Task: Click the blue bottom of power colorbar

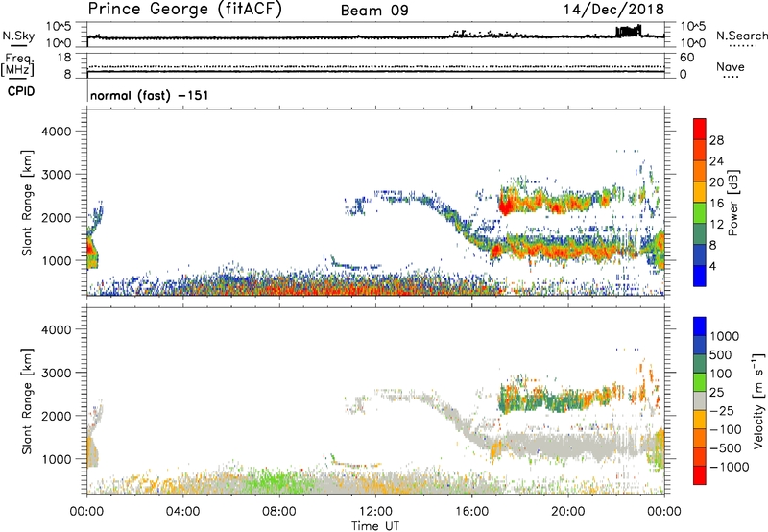Action: click(700, 276)
